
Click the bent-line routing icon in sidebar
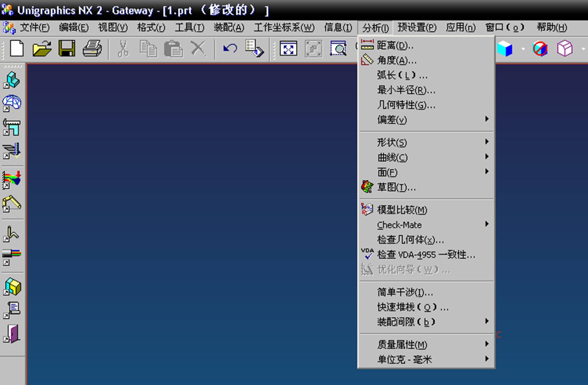tap(11, 233)
